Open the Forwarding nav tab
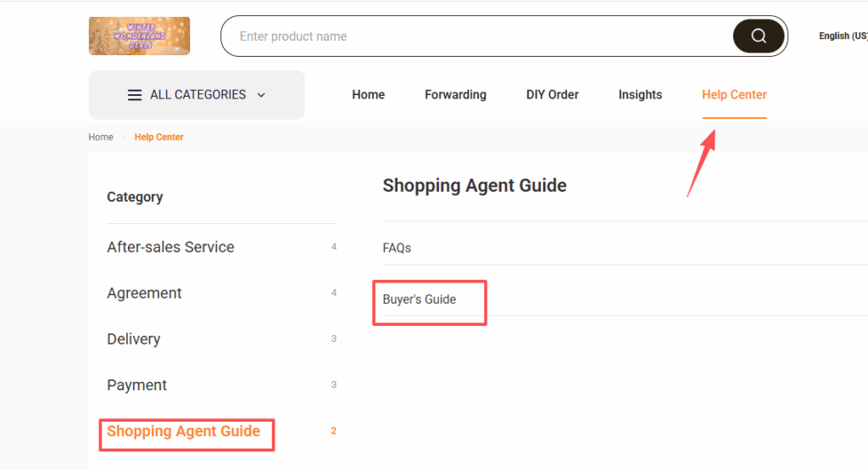The height and width of the screenshot is (470, 868). click(455, 95)
